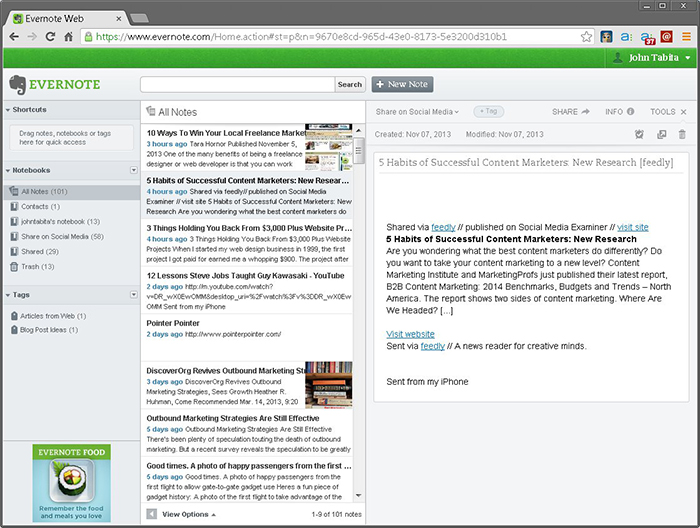This screenshot has height=528, width=700.
Task: Open note in separate window icon
Action: pyautogui.click(x=661, y=134)
